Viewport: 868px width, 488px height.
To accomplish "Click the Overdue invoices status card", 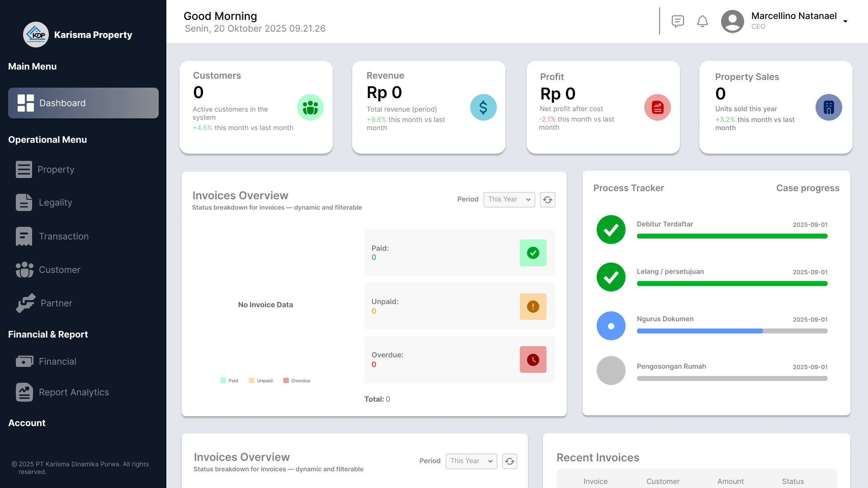I will [459, 360].
